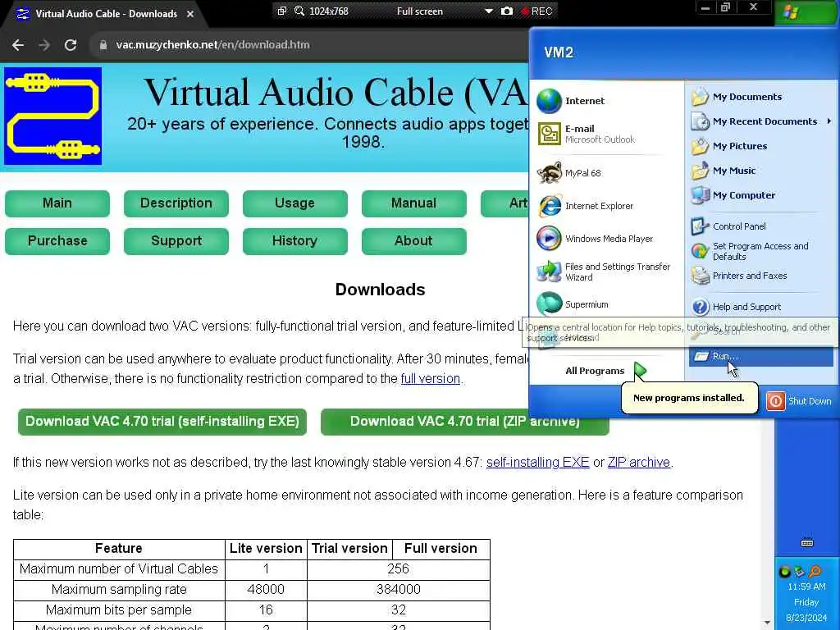The width and height of the screenshot is (840, 630).
Task: Download 4.67 ZIP archive link
Action: (638, 463)
